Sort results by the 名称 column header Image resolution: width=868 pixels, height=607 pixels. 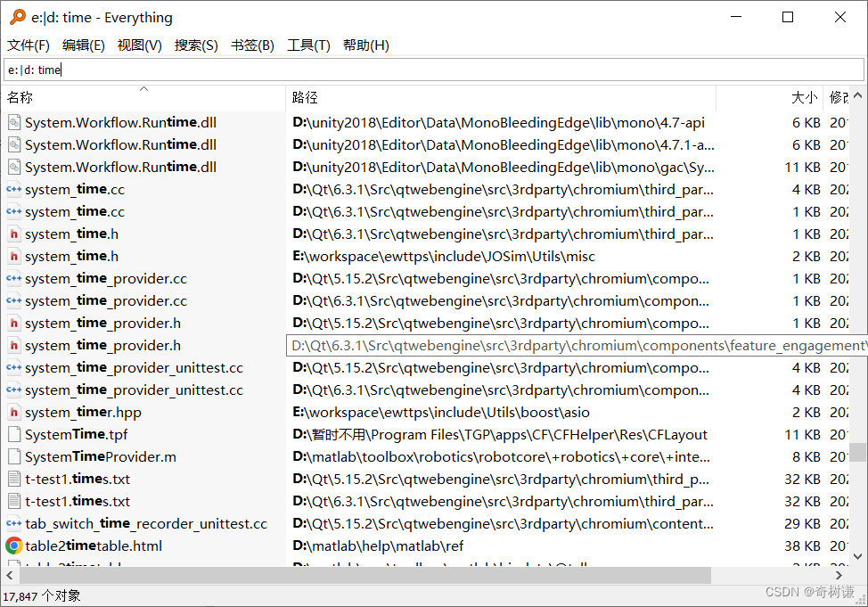point(144,97)
